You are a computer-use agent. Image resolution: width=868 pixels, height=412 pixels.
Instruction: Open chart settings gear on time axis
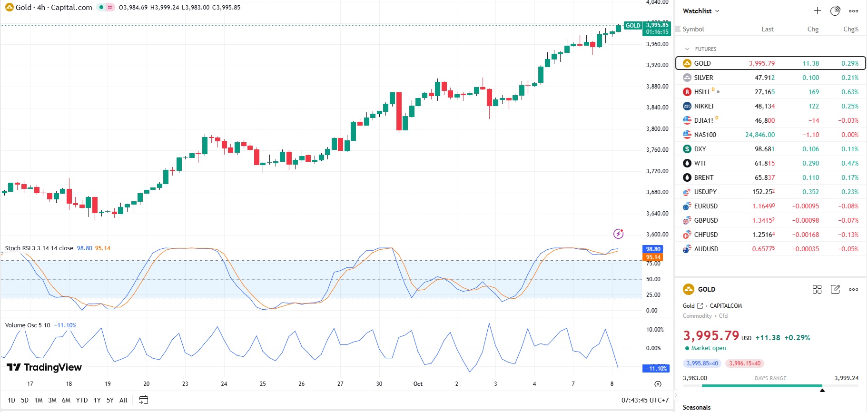pyautogui.click(x=658, y=384)
